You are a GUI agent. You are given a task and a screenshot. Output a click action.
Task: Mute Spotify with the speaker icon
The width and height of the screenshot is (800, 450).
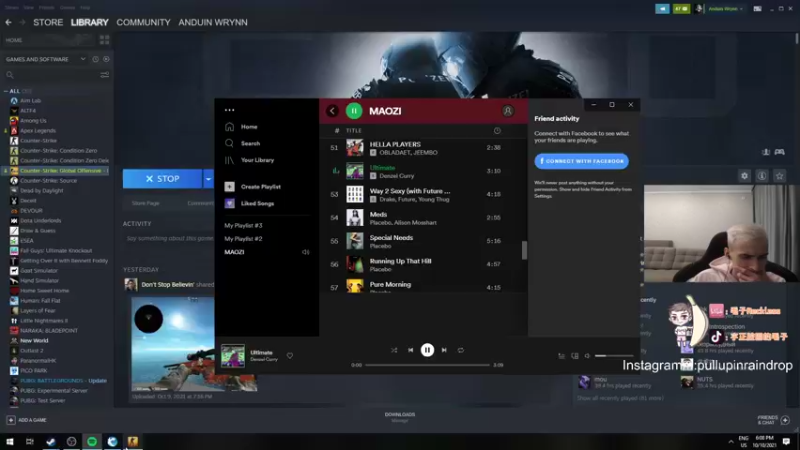[587, 356]
